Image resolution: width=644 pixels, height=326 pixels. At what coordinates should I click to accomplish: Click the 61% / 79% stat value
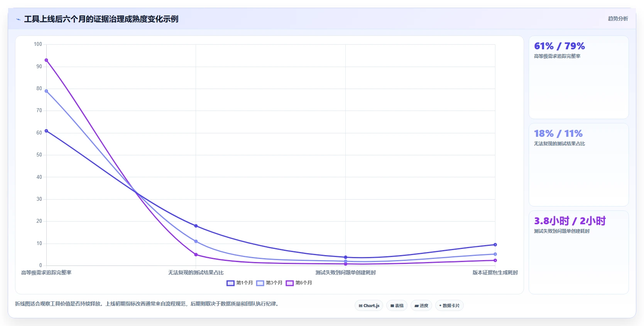coord(559,46)
